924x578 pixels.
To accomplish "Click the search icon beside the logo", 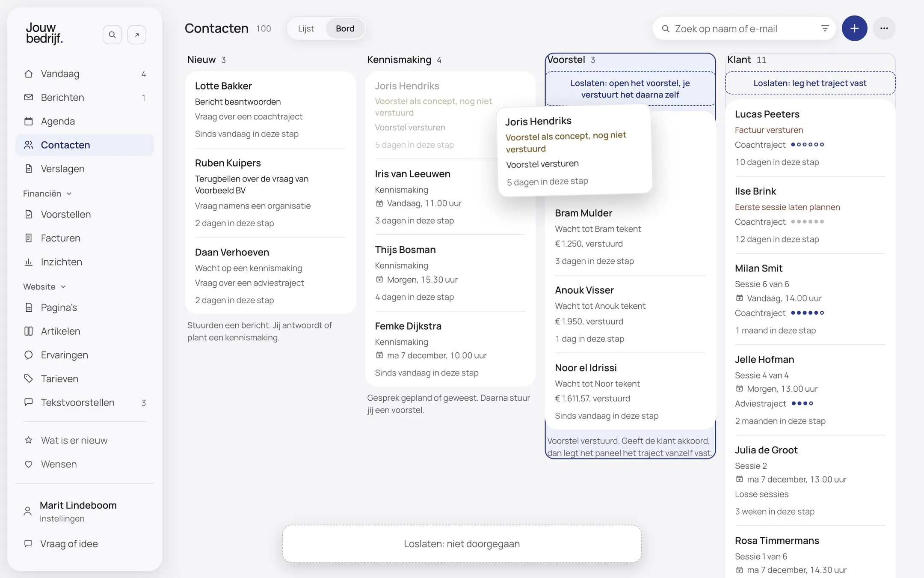I will tap(112, 35).
